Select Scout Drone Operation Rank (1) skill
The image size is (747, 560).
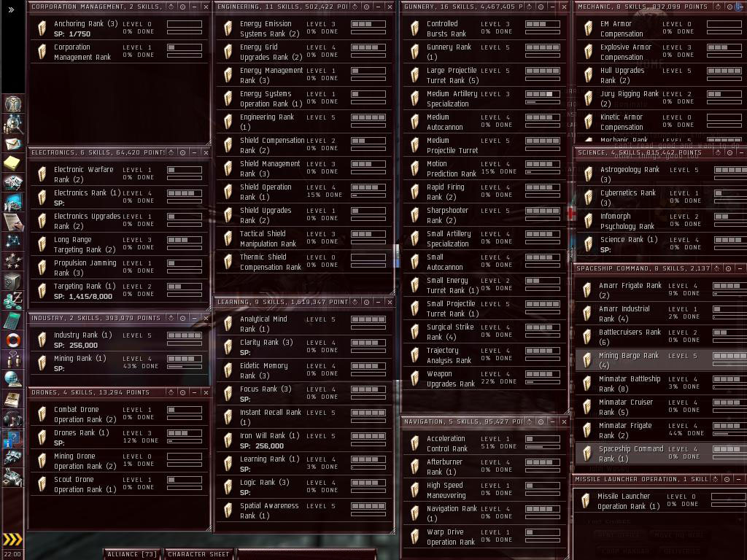pos(120,484)
